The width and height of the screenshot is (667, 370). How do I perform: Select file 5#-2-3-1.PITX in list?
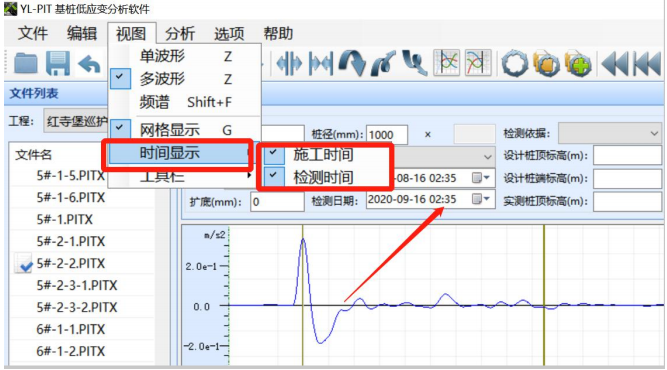click(x=77, y=285)
